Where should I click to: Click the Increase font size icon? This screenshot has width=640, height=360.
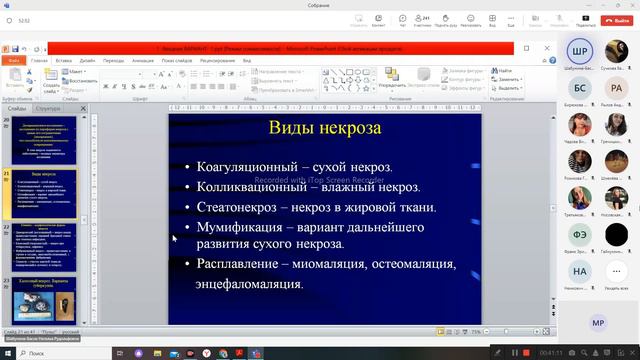161,74
